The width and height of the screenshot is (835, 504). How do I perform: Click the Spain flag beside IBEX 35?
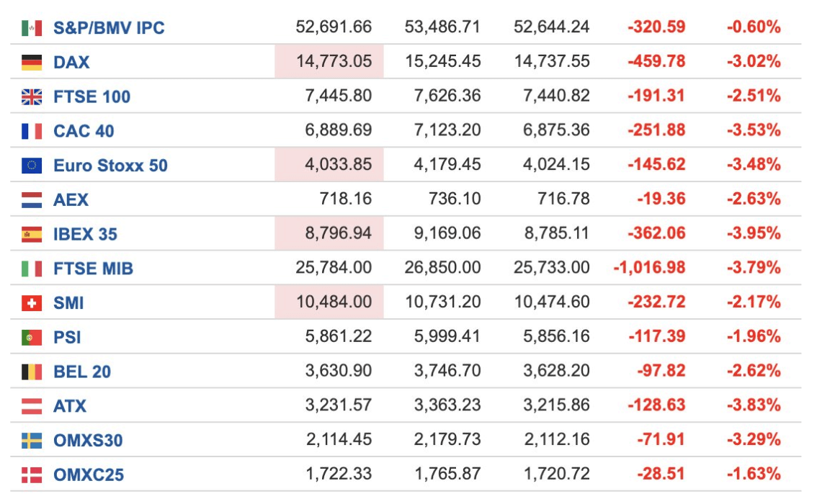[32, 234]
